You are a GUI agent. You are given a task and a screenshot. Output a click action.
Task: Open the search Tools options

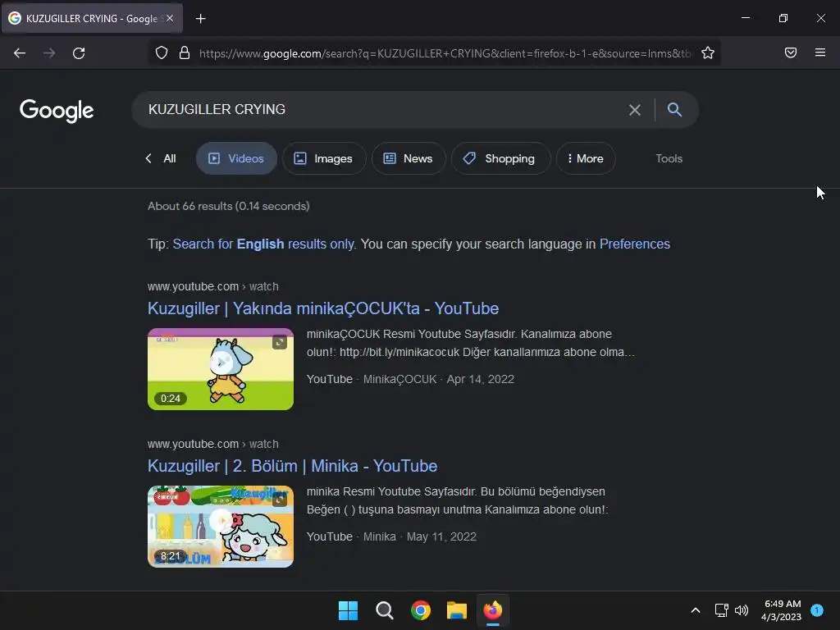[669, 158]
